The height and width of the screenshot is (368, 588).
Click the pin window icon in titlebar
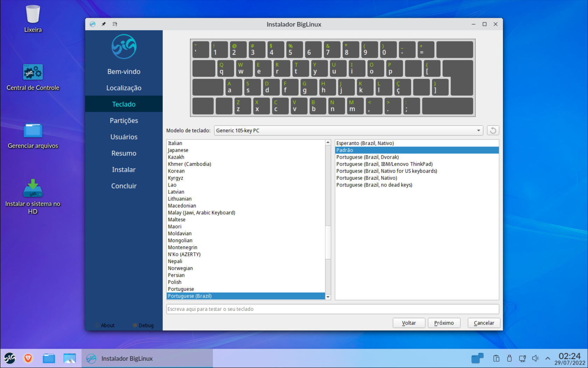[x=104, y=24]
